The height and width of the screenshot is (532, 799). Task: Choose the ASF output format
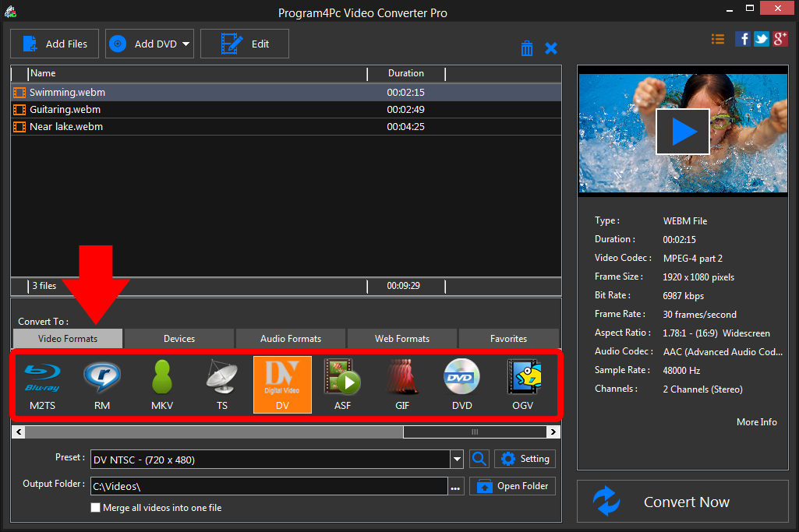click(342, 384)
